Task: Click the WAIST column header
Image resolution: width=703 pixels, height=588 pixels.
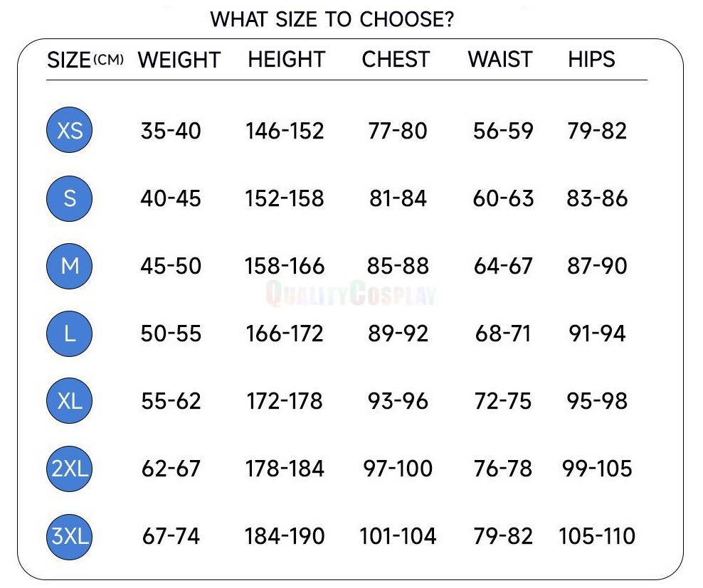Action: coord(500,60)
